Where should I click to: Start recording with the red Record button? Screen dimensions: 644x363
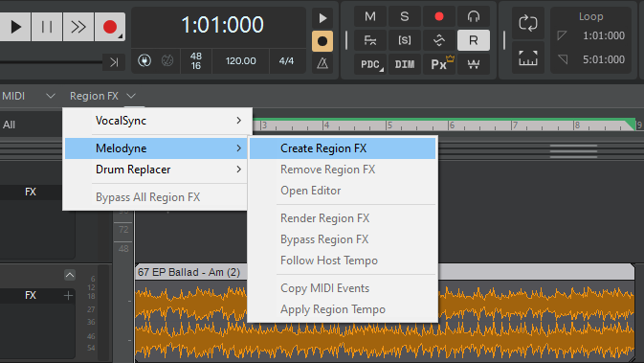pyautogui.click(x=110, y=27)
